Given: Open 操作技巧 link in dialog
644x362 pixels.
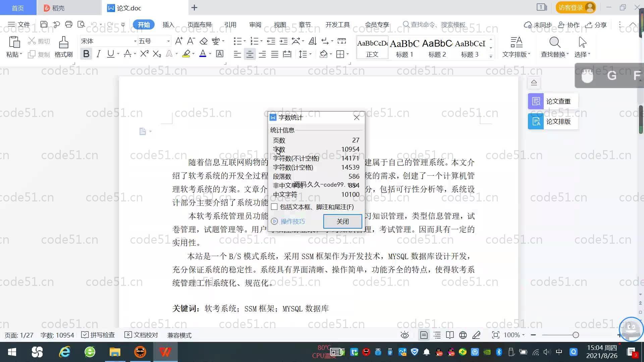Looking at the screenshot, I should (x=288, y=221).
